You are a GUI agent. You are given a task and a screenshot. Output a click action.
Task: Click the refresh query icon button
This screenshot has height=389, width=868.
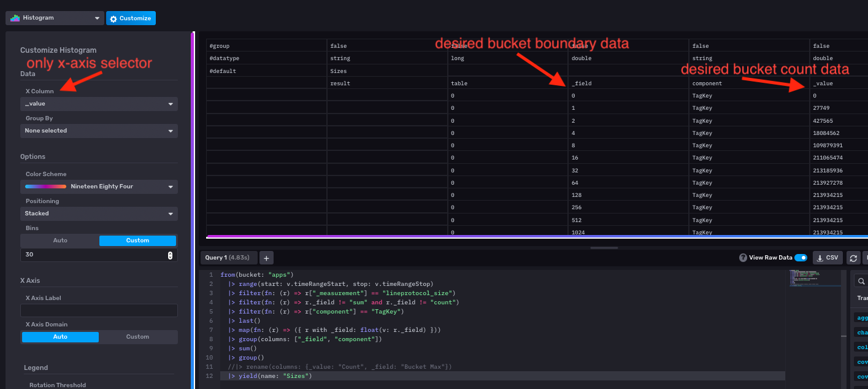(853, 258)
